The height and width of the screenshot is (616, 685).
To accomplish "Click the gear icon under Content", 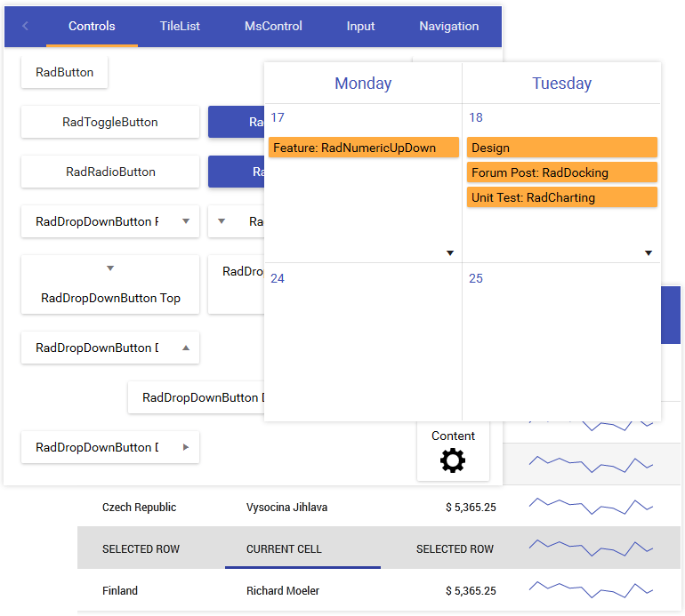I will tap(453, 460).
